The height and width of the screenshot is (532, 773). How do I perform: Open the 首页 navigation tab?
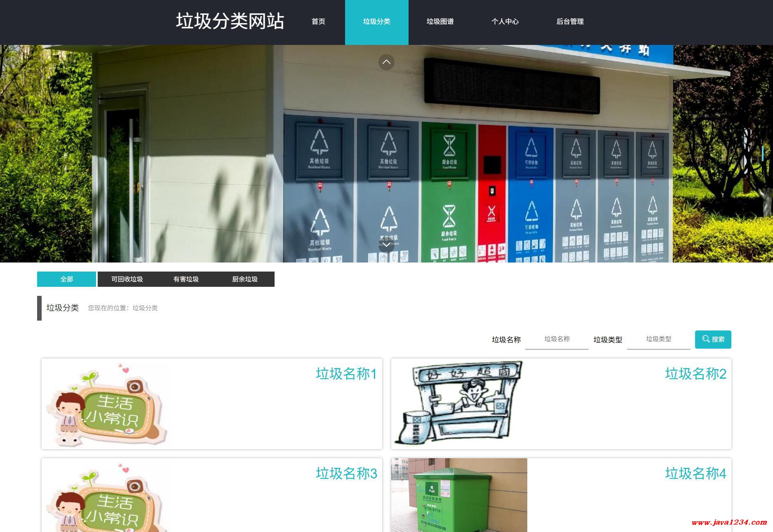coord(318,22)
